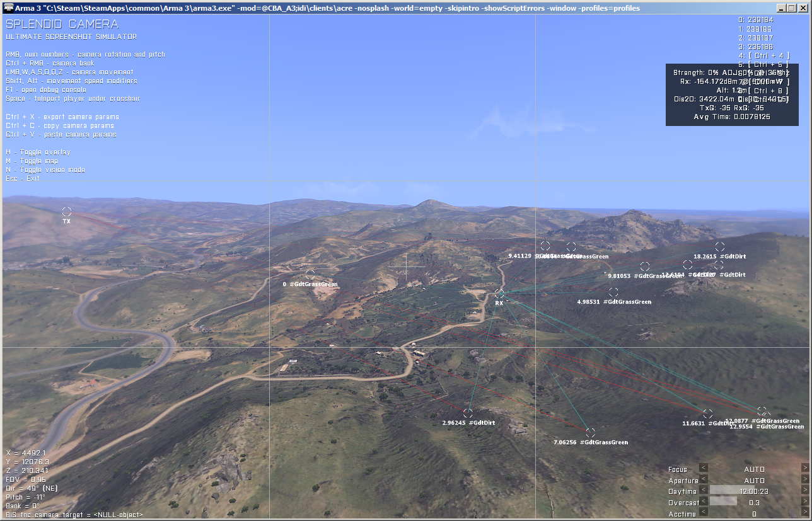Click the F1 open debug console hint
This screenshot has height=521, width=812.
coord(46,89)
